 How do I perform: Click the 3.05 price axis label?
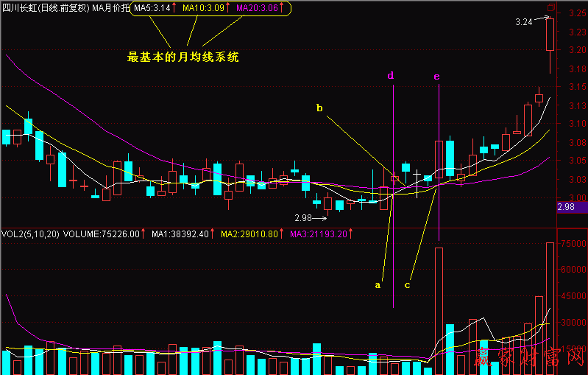tap(578, 161)
